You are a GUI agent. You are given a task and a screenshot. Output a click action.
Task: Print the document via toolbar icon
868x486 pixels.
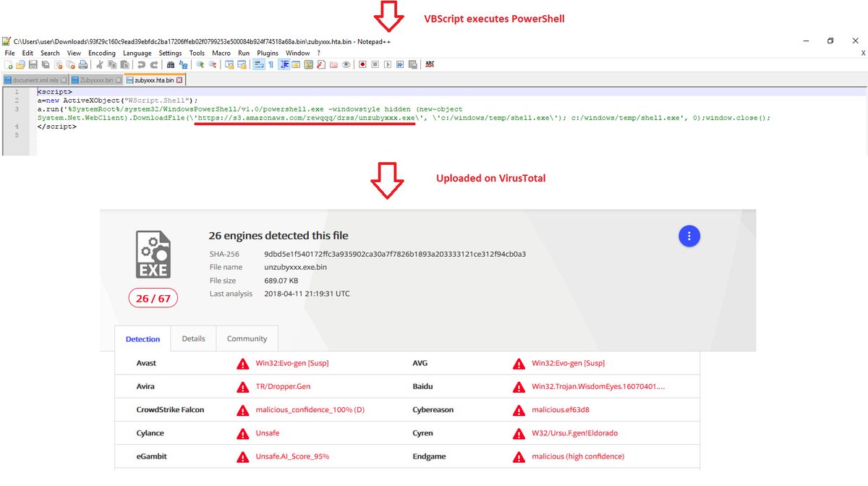(83, 64)
